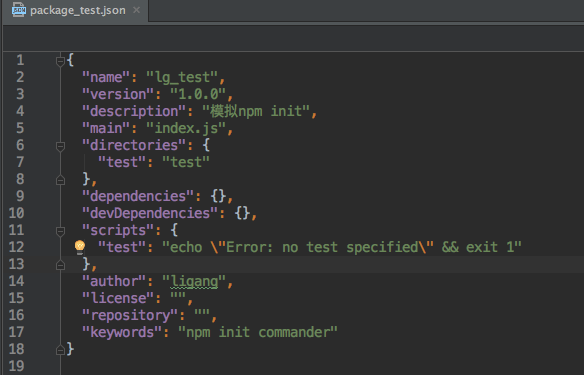584x375 pixels.
Task: Click line number 19 in the gutter
Action: click(16, 366)
